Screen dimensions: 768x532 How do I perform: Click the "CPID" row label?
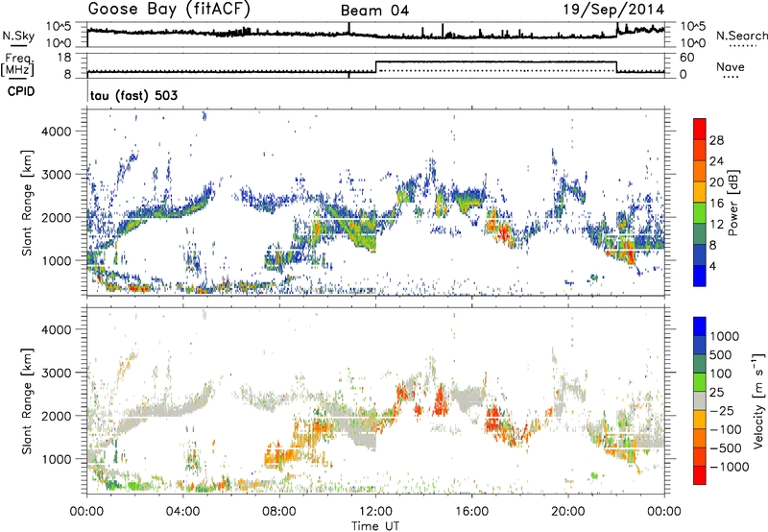(x=21, y=91)
